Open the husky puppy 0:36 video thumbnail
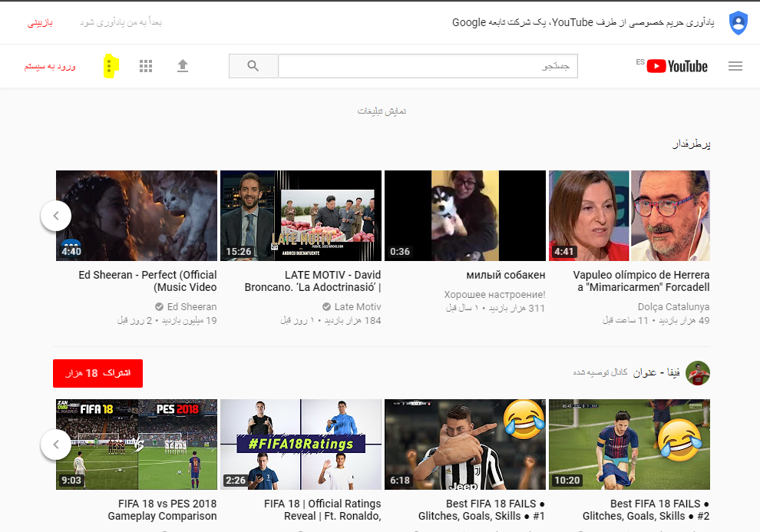760x532 pixels. tap(465, 216)
